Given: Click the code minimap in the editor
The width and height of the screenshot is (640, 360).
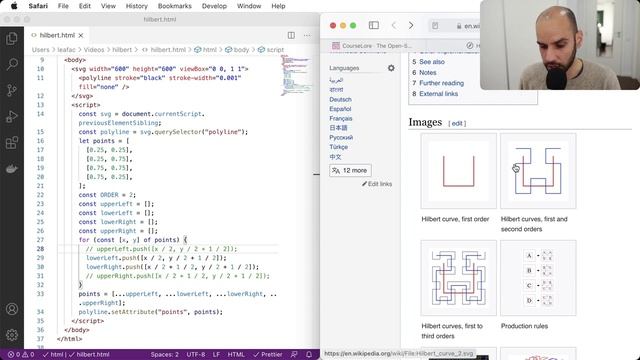Looking at the screenshot, I should tap(296, 75).
